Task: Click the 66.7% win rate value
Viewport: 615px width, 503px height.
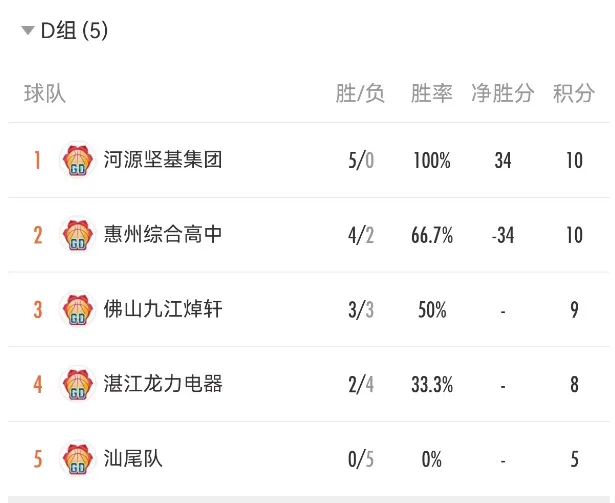Action: pos(432,235)
